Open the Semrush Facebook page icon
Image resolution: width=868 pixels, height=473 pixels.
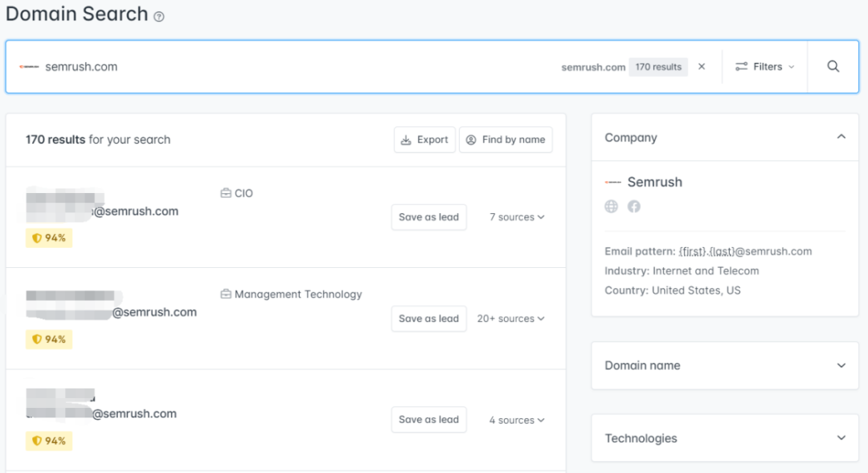(634, 207)
